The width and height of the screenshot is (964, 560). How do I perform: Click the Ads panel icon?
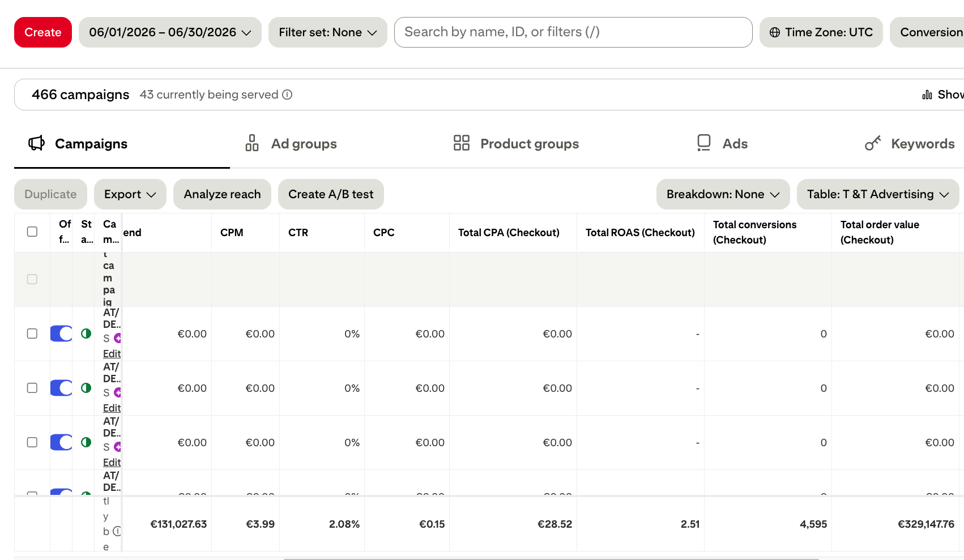[x=704, y=143]
